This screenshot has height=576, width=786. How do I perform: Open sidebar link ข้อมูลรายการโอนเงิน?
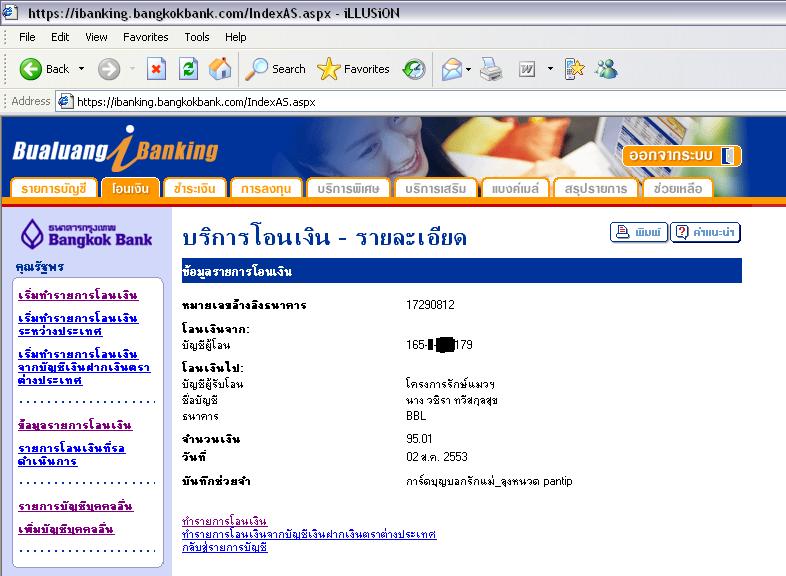pos(75,425)
